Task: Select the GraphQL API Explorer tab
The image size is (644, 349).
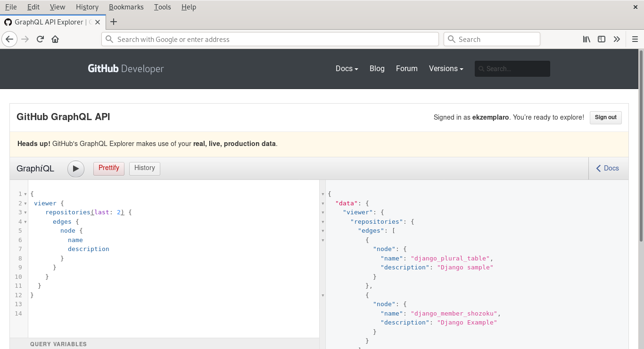Action: click(x=52, y=22)
